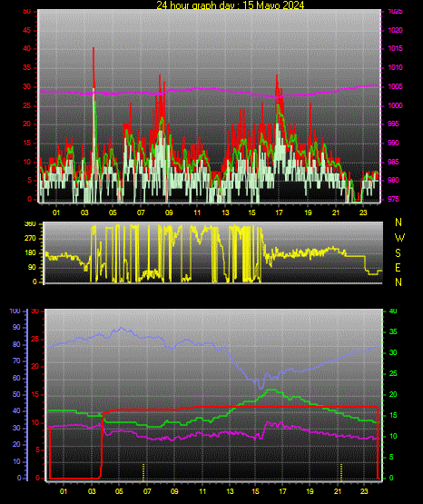Click the blue 50 humidity axis label
Screen dimensions: 423x504
point(16,394)
